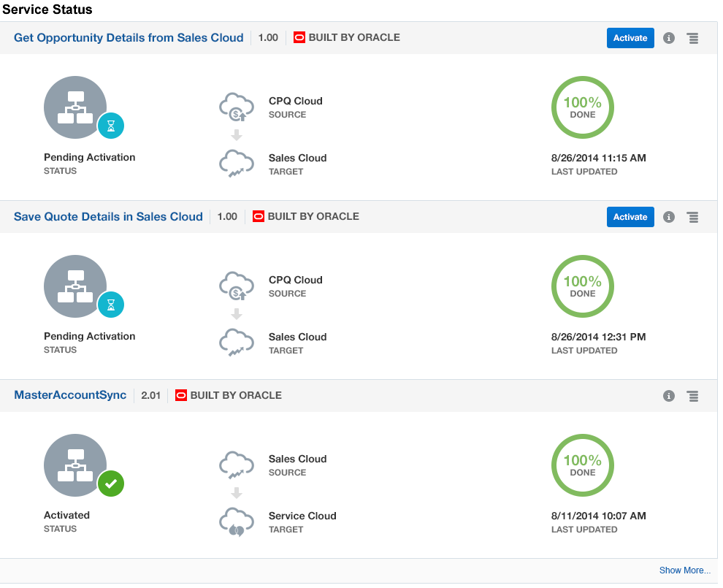Open actions menu for Save Quote Details
This screenshot has width=723, height=588.
coord(692,217)
